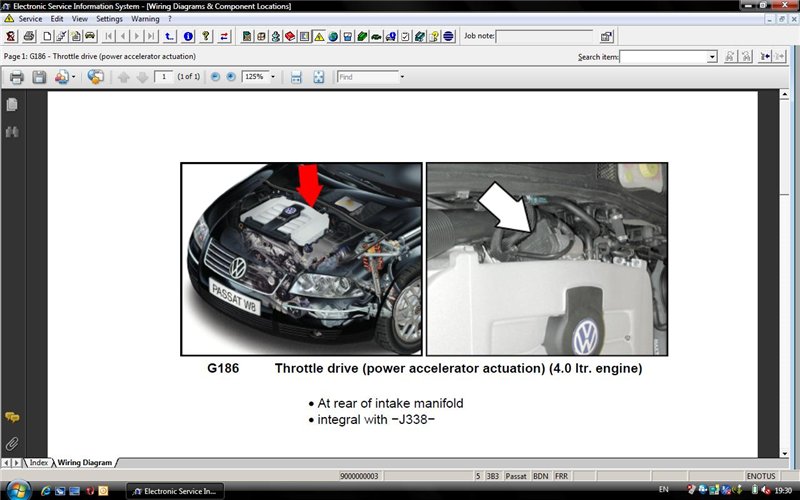Open the Service menu
The height and width of the screenshot is (500, 800).
tap(30, 19)
